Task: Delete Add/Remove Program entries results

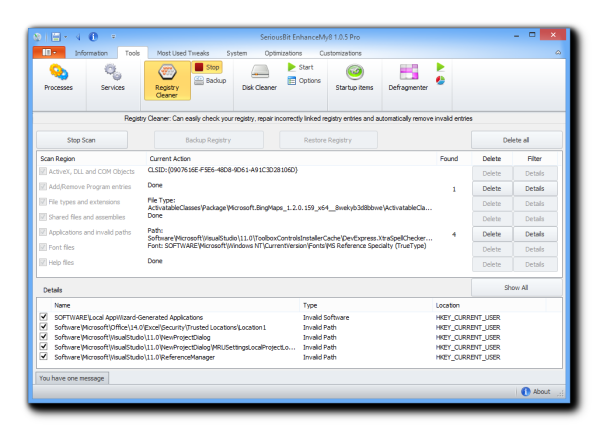Action: (x=492, y=189)
